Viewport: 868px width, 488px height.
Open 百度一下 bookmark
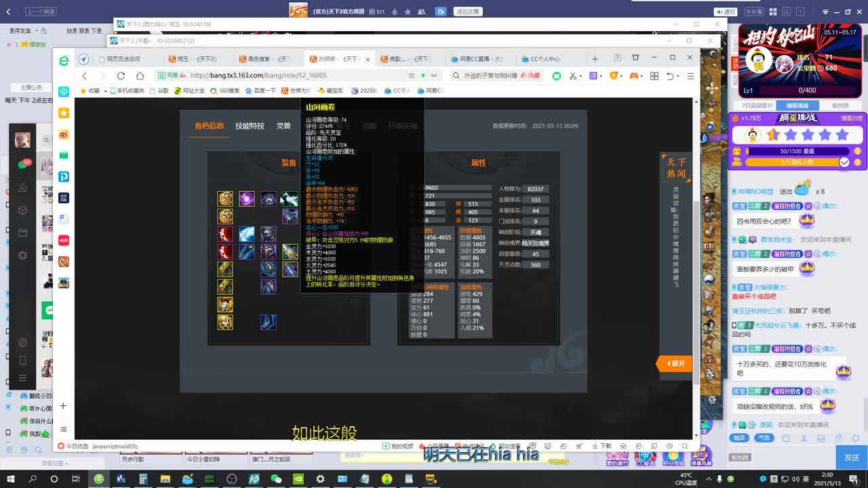tap(261, 91)
